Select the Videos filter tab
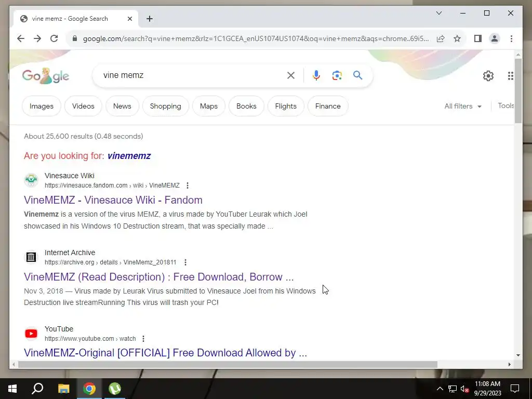 [83, 106]
